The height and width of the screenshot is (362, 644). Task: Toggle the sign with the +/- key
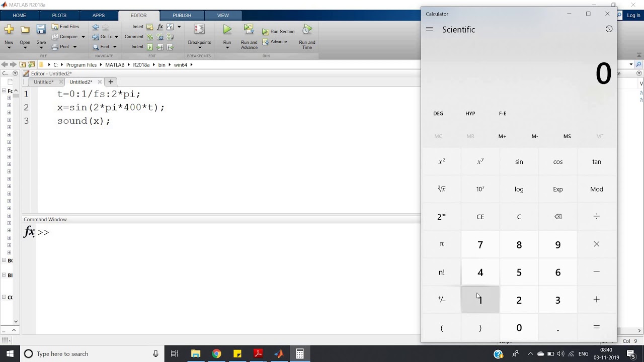pos(442,300)
